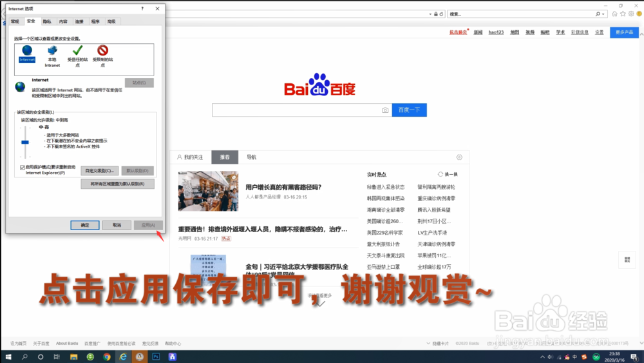Switch to the 常规 tab
The image size is (644, 363).
click(x=15, y=21)
